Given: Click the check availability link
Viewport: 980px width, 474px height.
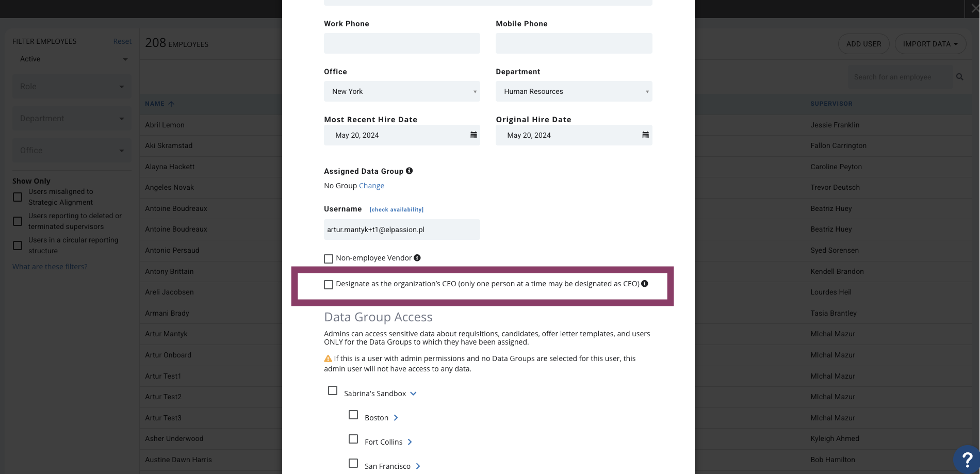Looking at the screenshot, I should point(397,209).
